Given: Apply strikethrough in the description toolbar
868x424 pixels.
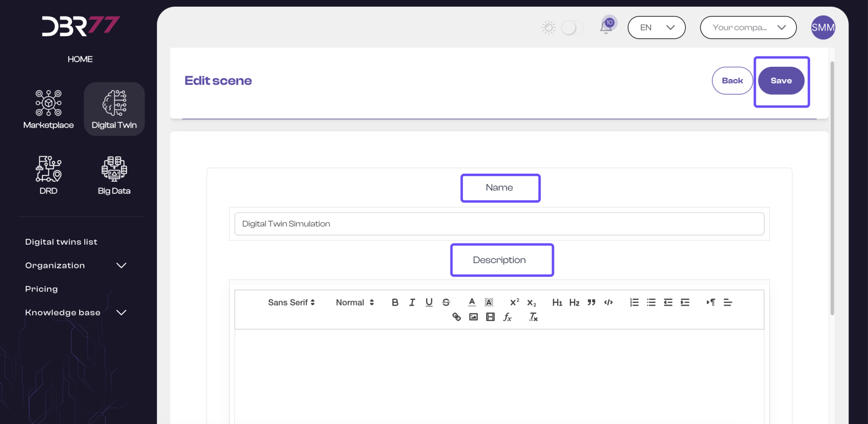Looking at the screenshot, I should [x=446, y=302].
